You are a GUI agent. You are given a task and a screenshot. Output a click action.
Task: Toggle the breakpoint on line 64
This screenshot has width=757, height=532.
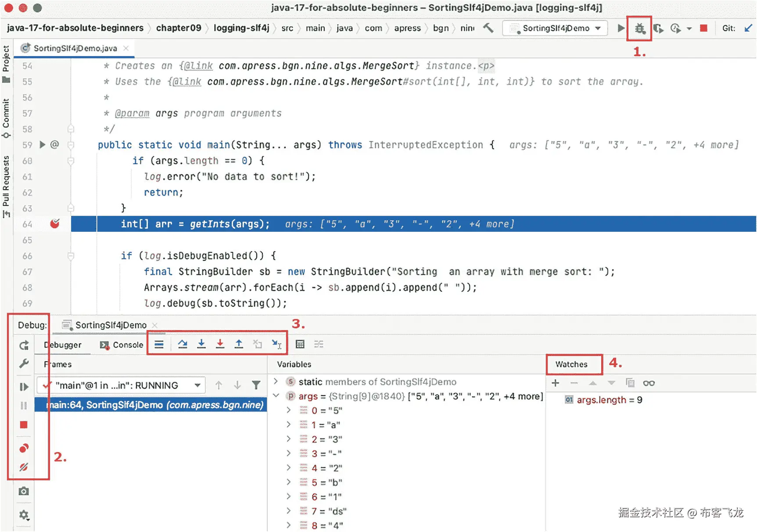[55, 224]
